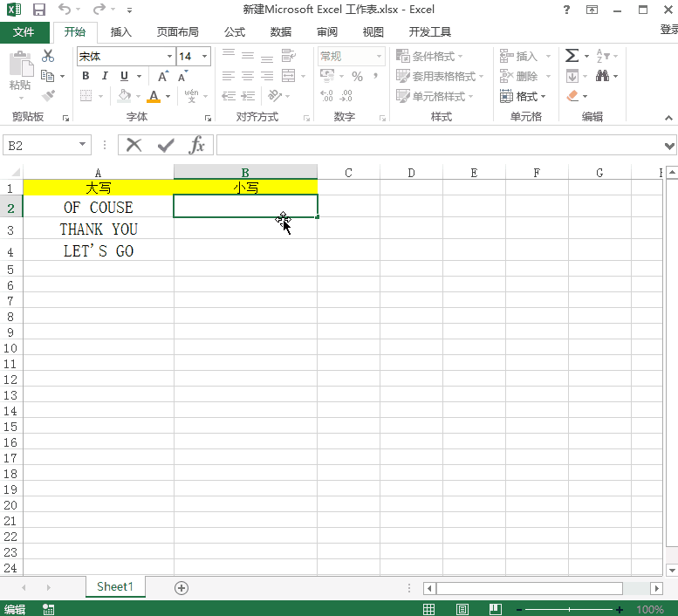This screenshot has width=678, height=616.
Task: Apply Percent Style format
Action: [x=357, y=77]
